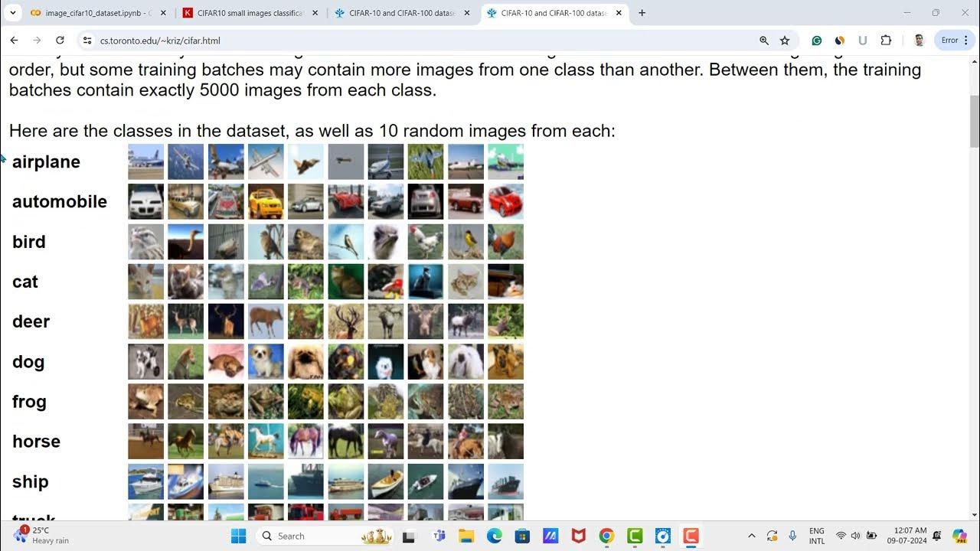
Task: Open the zoom magnifier icon in the address bar
Action: coord(764,41)
